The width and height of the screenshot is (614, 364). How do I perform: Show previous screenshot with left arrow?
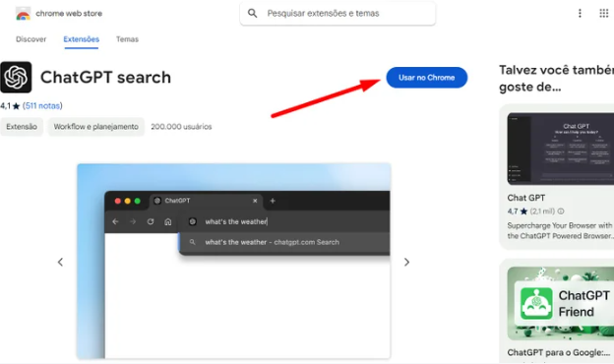60,262
